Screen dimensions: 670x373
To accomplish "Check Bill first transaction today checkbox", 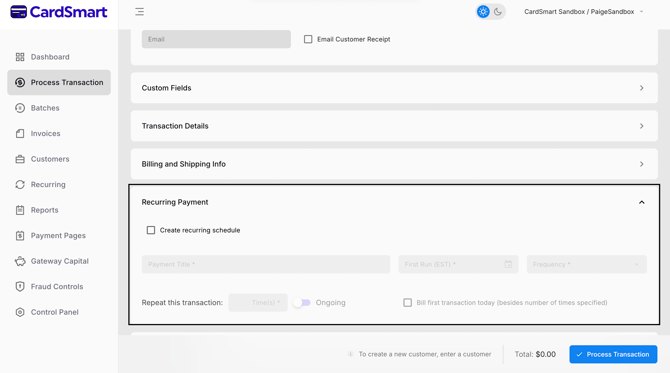I will tap(408, 303).
